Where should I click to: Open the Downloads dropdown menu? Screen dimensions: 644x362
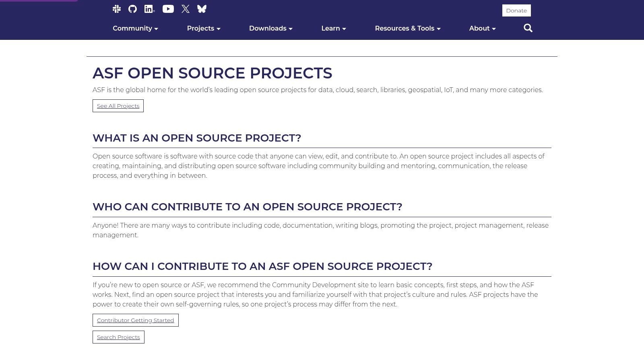pyautogui.click(x=270, y=28)
